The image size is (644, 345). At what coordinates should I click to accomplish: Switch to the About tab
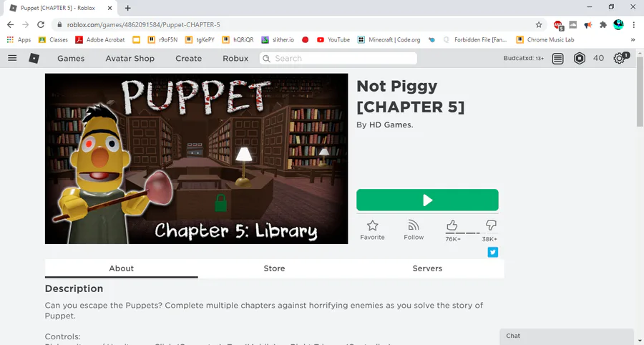pyautogui.click(x=121, y=268)
